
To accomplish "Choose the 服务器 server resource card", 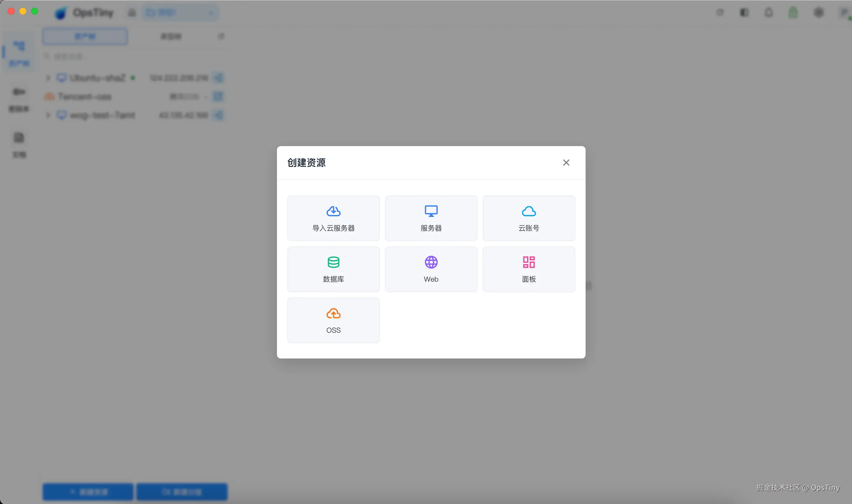I will (431, 218).
